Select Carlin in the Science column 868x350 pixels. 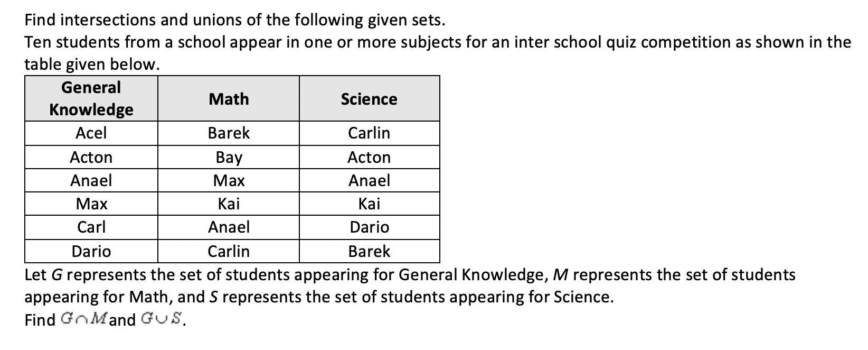point(369,133)
